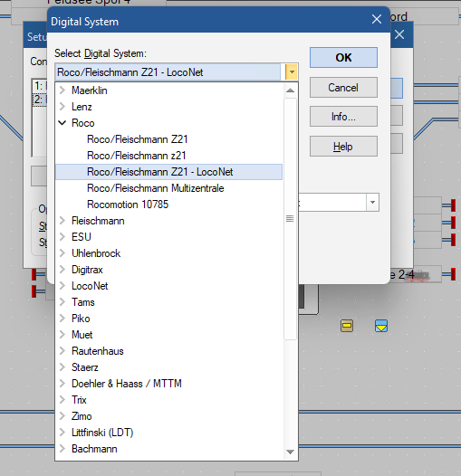Collapse the digital system combo box arrow

(x=292, y=72)
